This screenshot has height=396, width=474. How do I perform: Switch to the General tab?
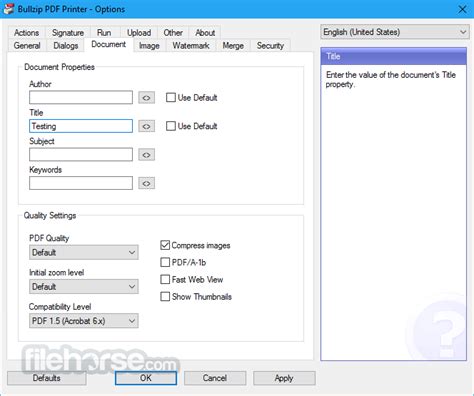point(27,46)
